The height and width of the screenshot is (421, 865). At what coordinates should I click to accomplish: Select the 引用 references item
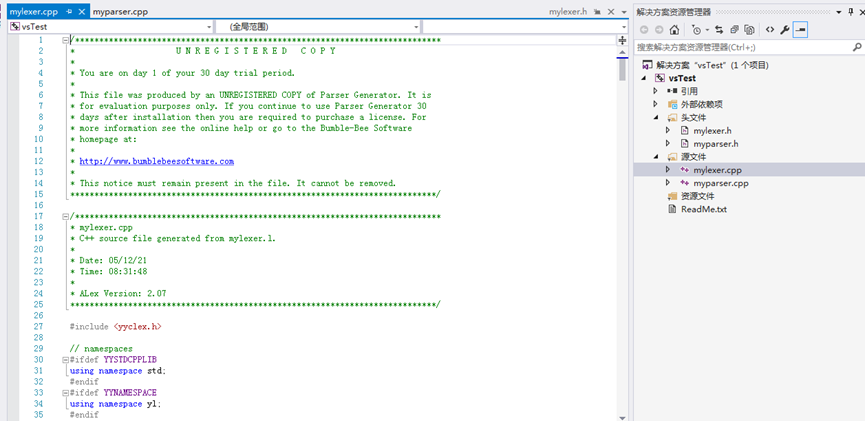(689, 91)
